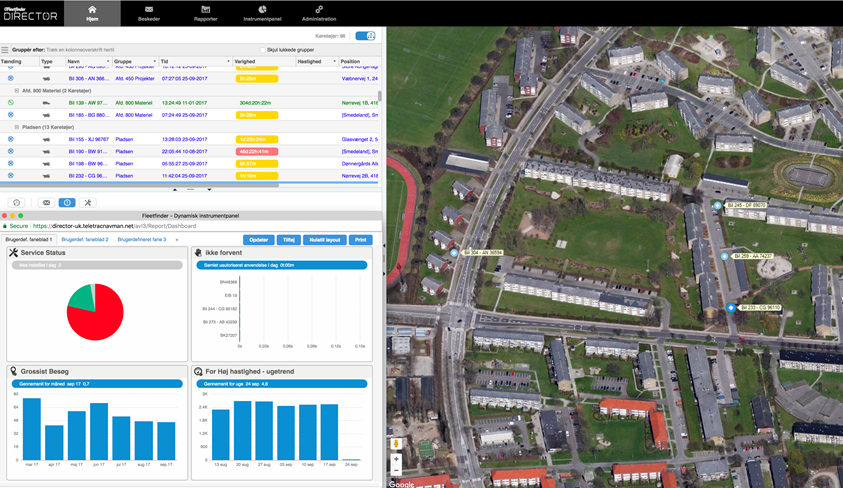Screen dimensions: 843x488
Task: Collapse the Pladsen vehicle group
Action: [x=16, y=128]
